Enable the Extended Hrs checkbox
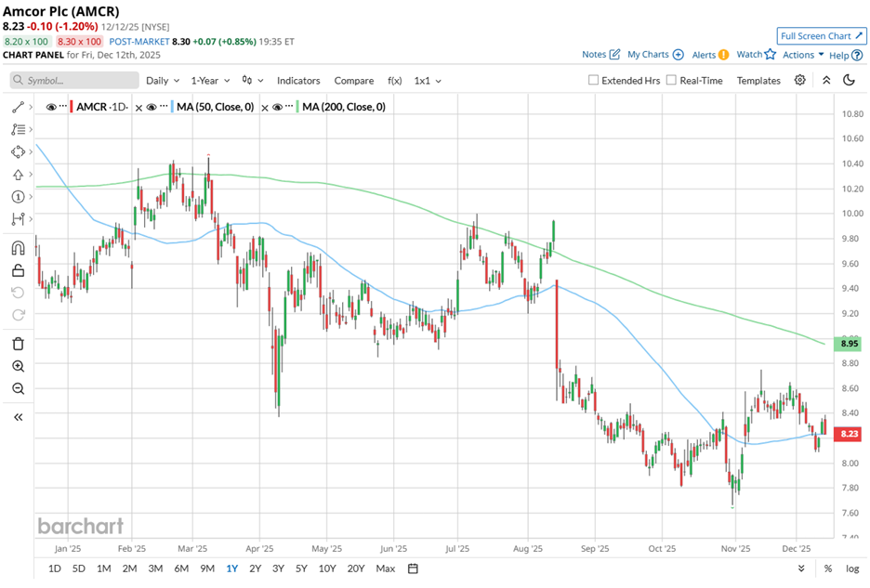This screenshot has height=588, width=870. pyautogui.click(x=594, y=81)
